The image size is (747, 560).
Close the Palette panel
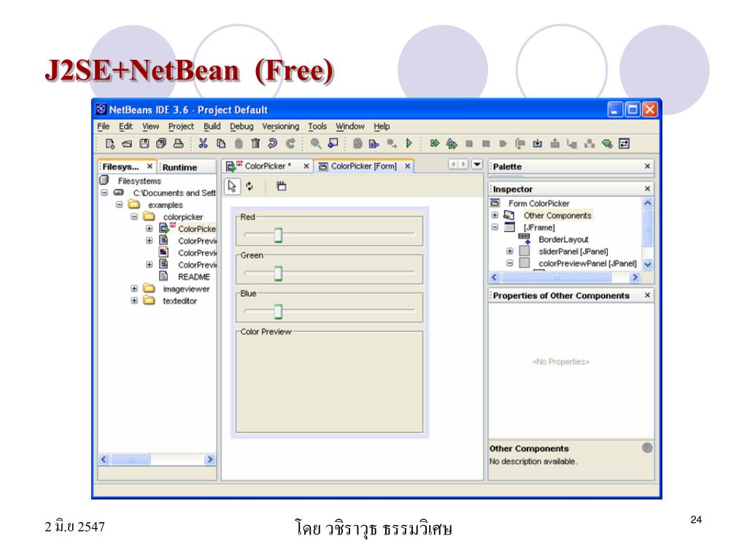point(648,166)
